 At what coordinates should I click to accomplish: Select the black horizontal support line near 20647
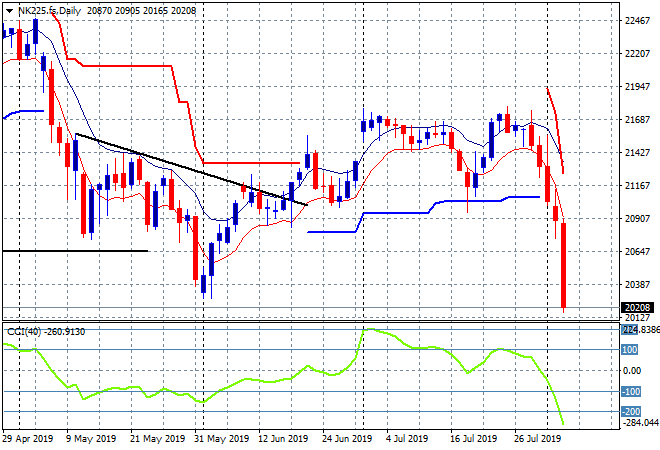76,251
